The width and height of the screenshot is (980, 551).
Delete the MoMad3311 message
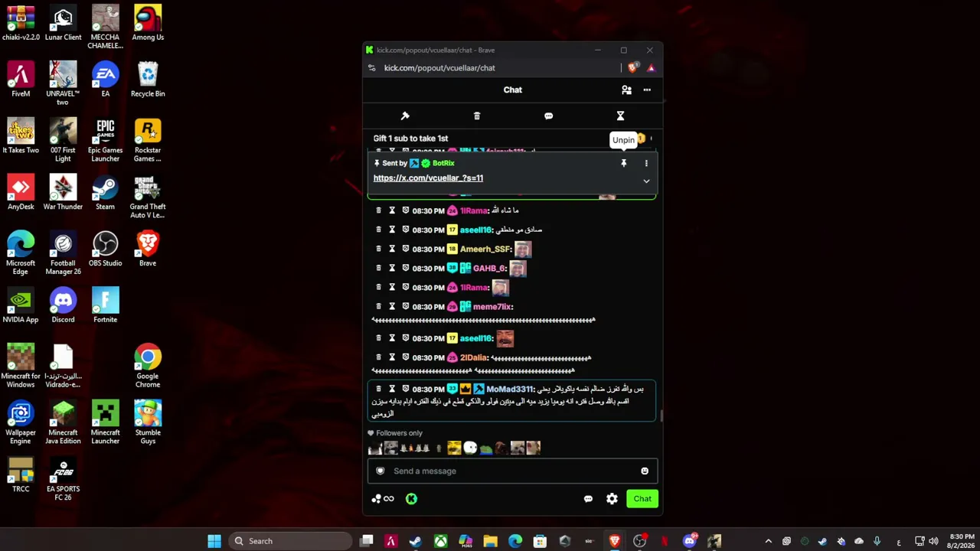378,389
